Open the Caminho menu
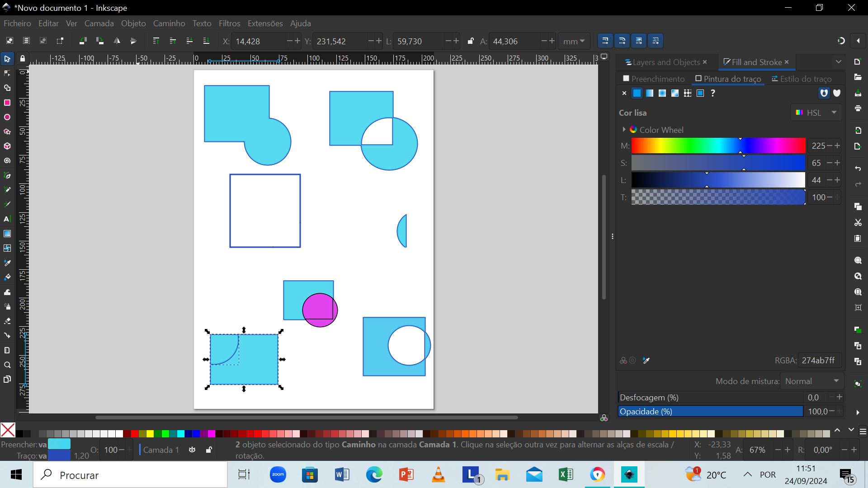The width and height of the screenshot is (868, 488). coord(169,23)
